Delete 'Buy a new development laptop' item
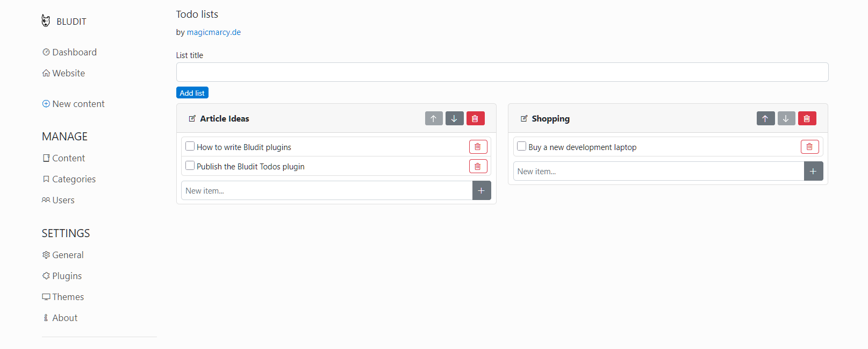This screenshot has height=349, width=868. (x=809, y=147)
